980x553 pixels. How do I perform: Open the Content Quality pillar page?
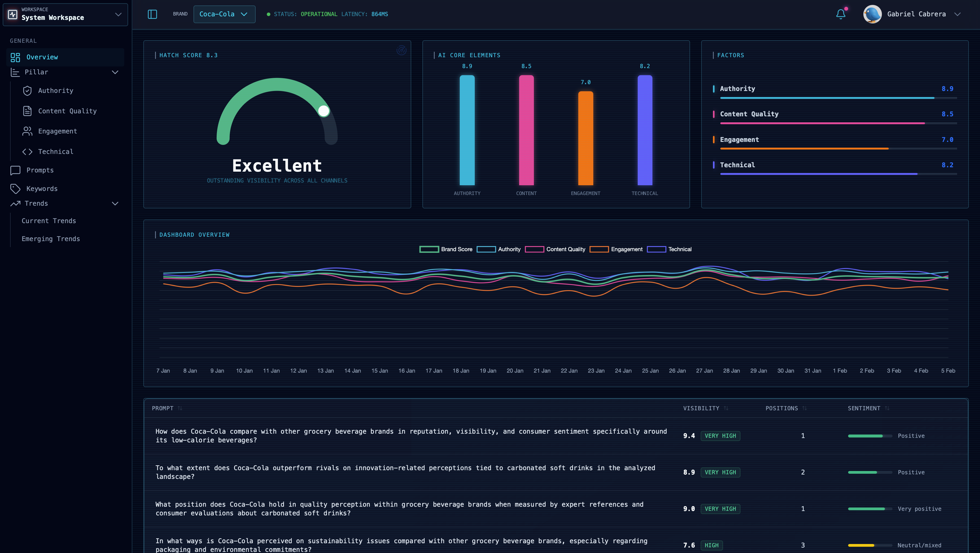click(67, 111)
